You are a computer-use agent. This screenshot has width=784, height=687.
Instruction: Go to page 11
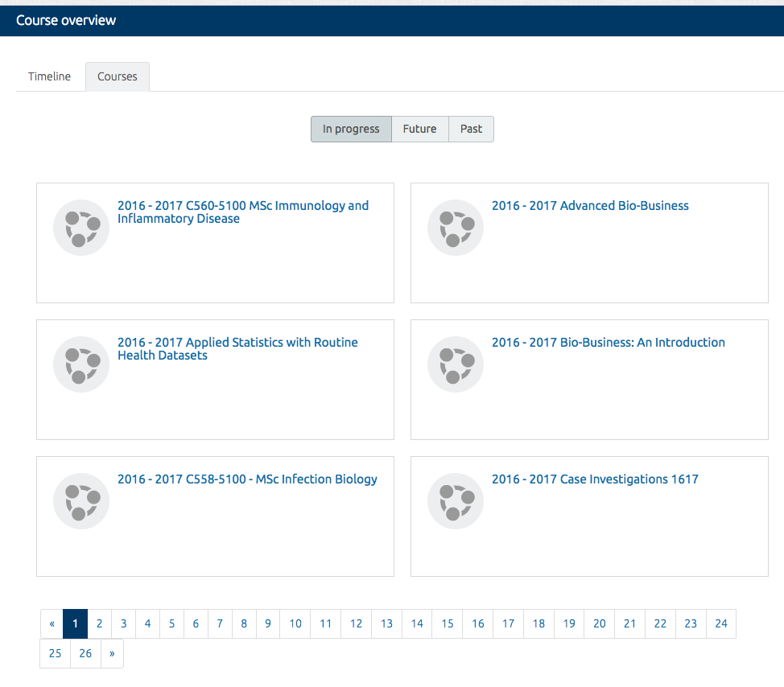pos(325,623)
